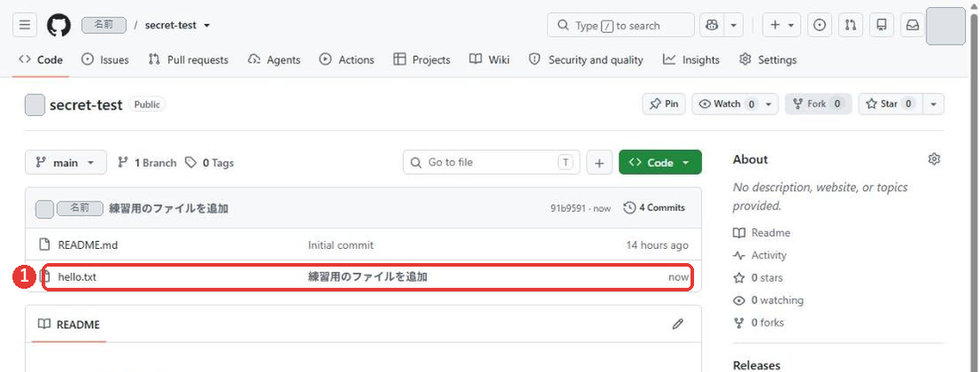Image resolution: width=980 pixels, height=372 pixels.
Task: Open the Copilot dropdown arrow
Action: (734, 25)
